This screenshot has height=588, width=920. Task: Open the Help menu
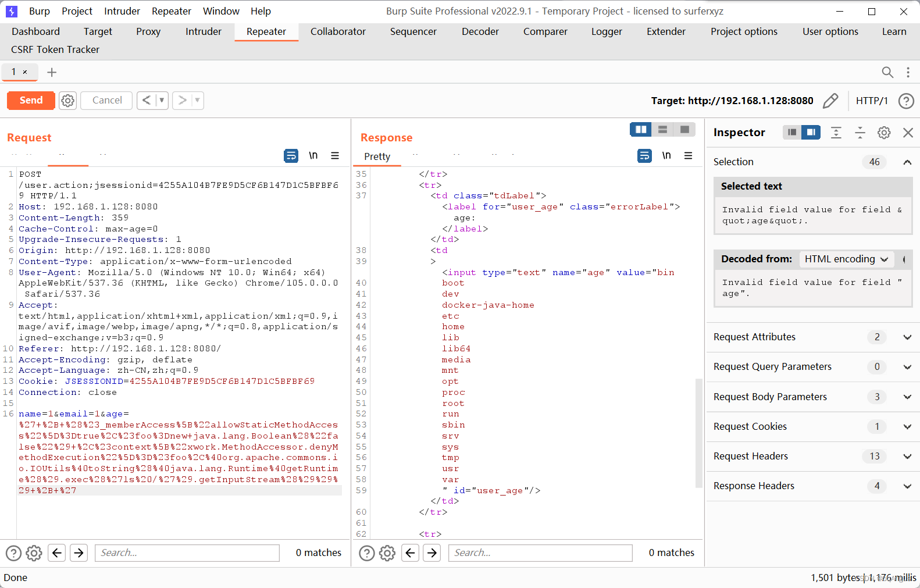(x=261, y=11)
